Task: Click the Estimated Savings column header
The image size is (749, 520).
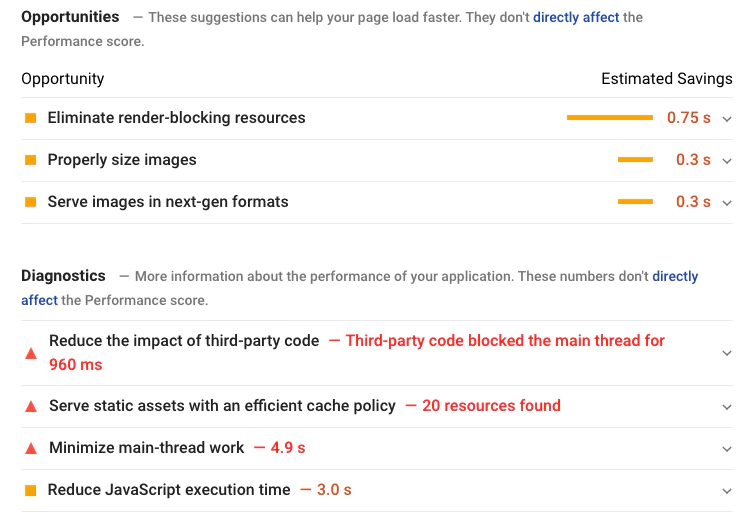Action: click(x=666, y=79)
